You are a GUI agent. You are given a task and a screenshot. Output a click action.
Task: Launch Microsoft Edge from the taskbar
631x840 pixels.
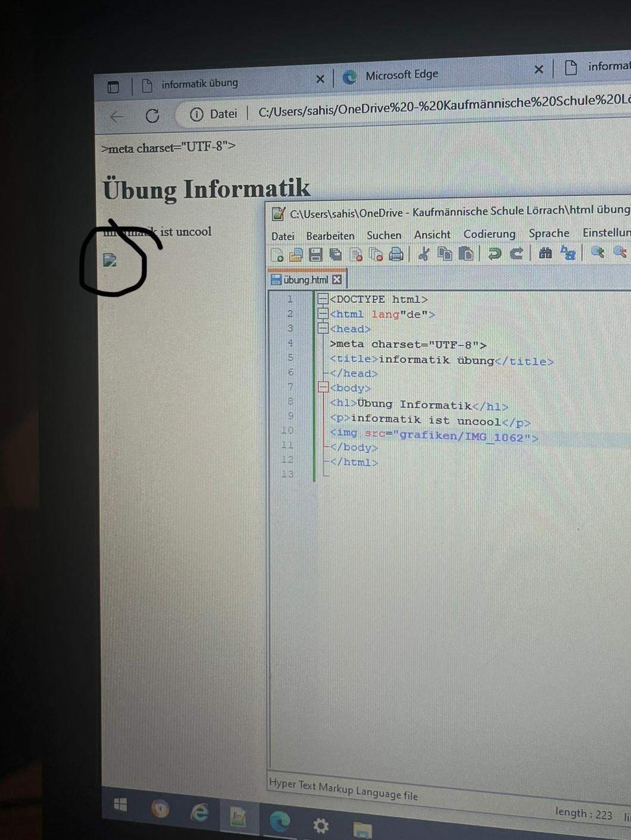click(279, 818)
